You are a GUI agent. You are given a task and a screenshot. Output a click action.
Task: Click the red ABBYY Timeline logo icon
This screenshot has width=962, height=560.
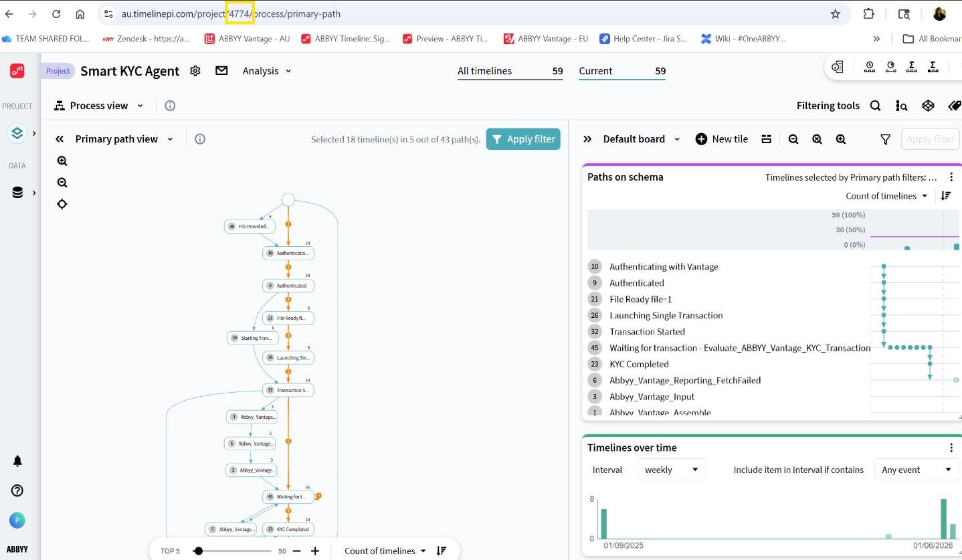17,71
